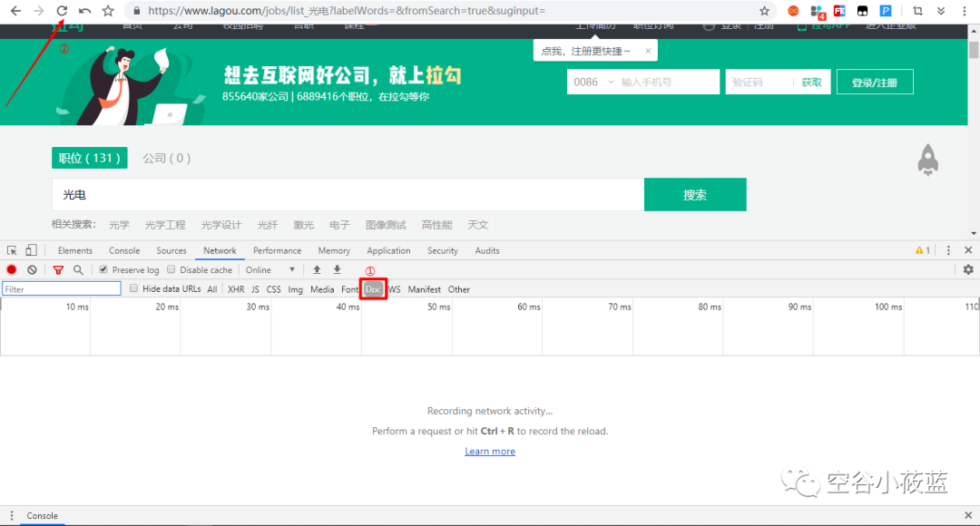Open Online throttling dropdown
The width and height of the screenshot is (980, 526).
270,270
